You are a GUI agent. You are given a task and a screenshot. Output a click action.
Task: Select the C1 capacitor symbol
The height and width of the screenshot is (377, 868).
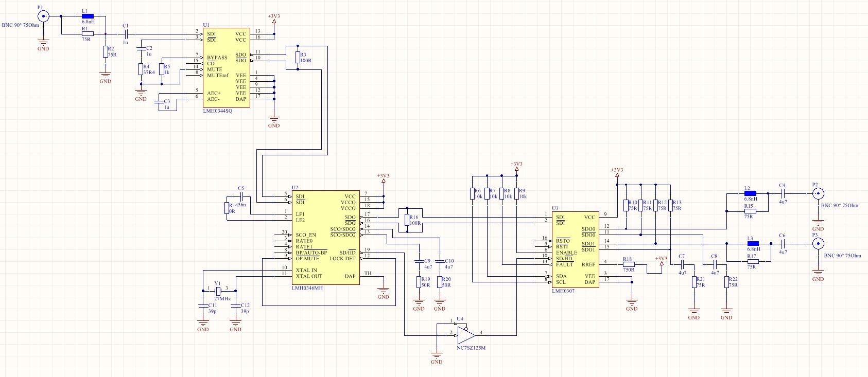pos(126,34)
